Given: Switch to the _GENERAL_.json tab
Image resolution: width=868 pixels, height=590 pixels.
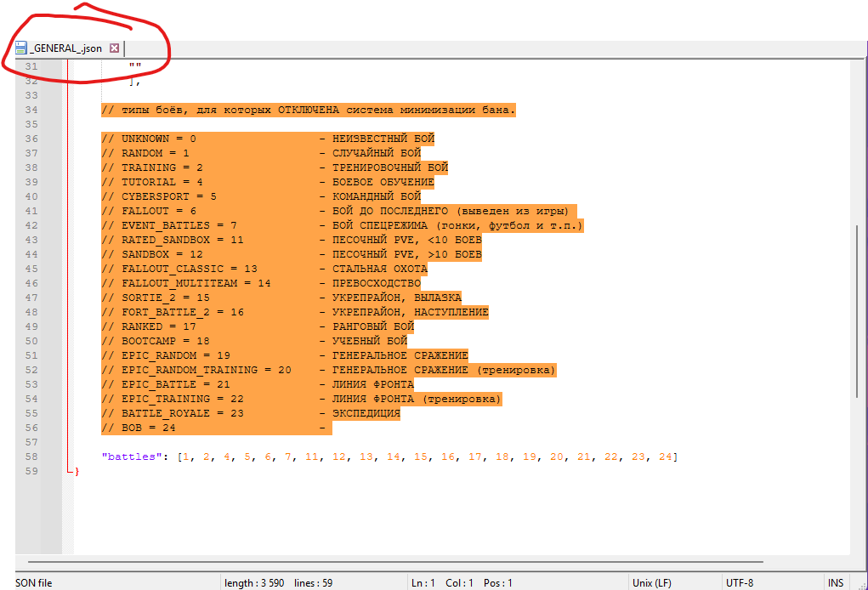Looking at the screenshot, I should [66, 48].
